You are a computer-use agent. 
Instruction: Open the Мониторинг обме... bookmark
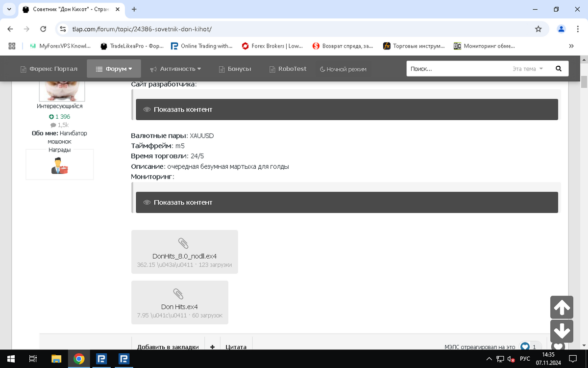pos(484,46)
